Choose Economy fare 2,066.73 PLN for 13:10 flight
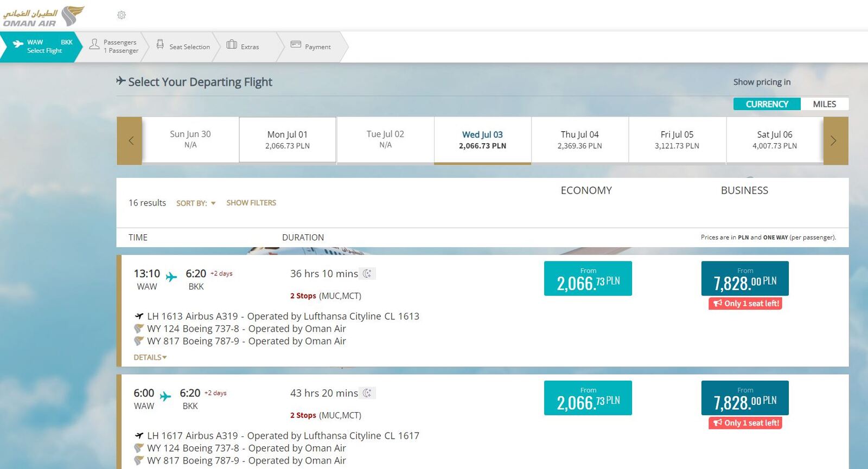 coord(588,279)
